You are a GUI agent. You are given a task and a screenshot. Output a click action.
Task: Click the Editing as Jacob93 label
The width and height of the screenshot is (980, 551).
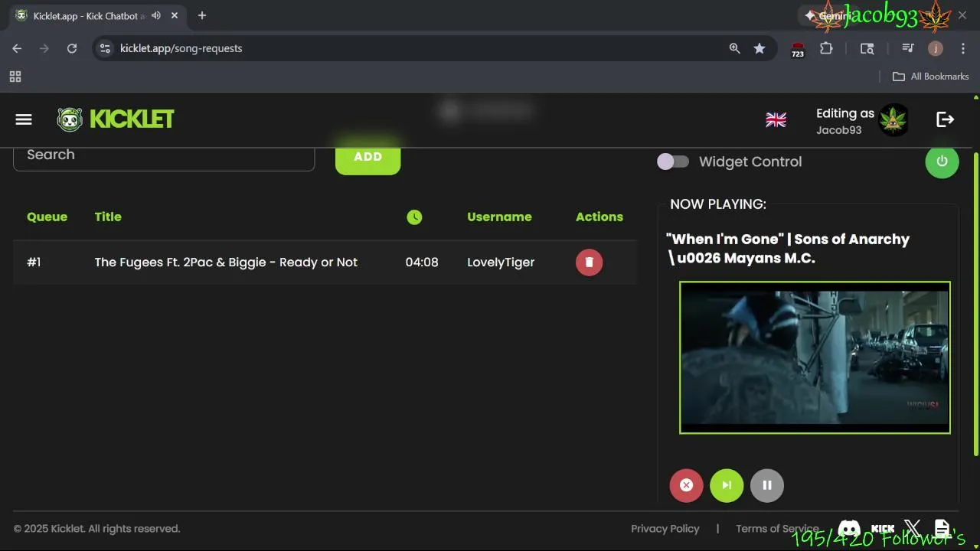click(845, 121)
